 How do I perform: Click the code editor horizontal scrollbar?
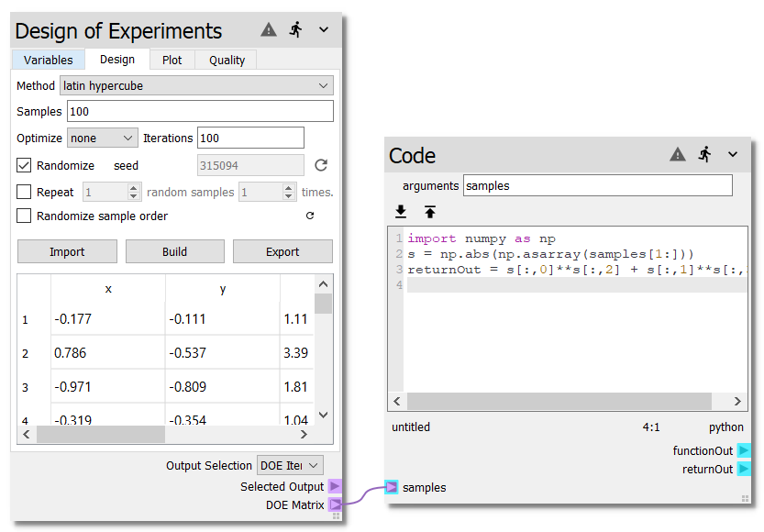(x=559, y=402)
